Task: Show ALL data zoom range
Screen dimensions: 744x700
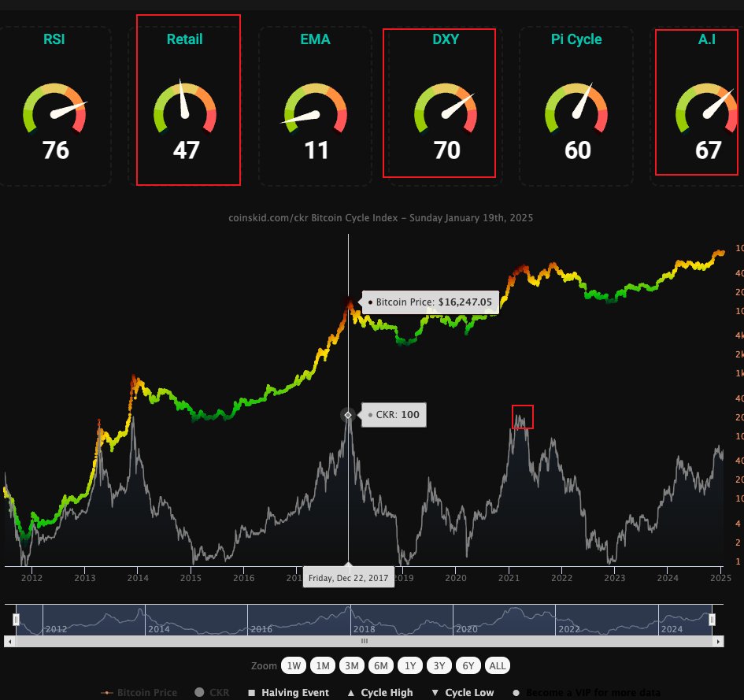Action: [498, 665]
